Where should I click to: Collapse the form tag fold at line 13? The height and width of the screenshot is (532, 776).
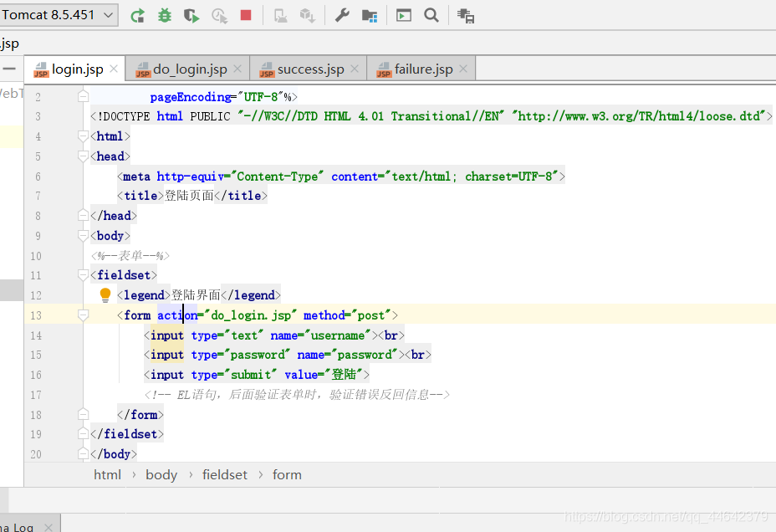point(83,315)
